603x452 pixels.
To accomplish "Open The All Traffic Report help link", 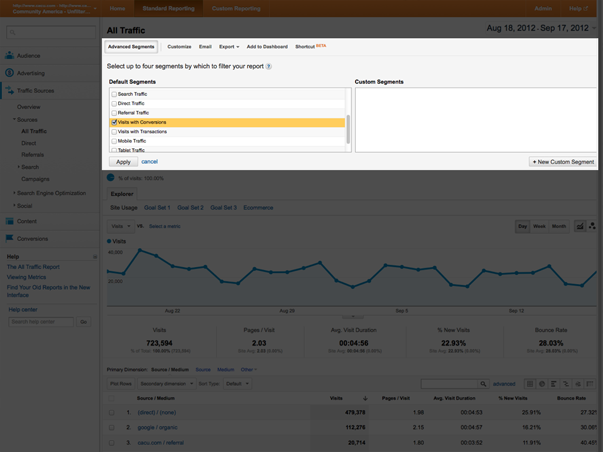I will (33, 267).
